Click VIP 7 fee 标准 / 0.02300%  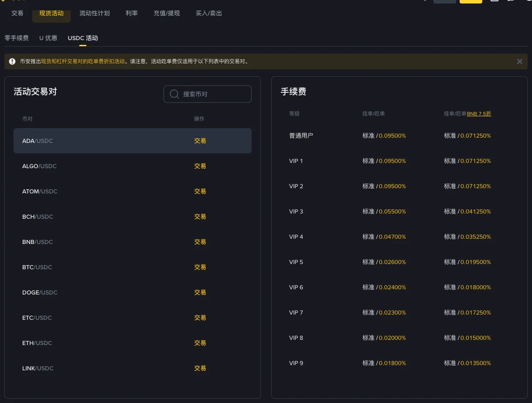click(x=384, y=312)
